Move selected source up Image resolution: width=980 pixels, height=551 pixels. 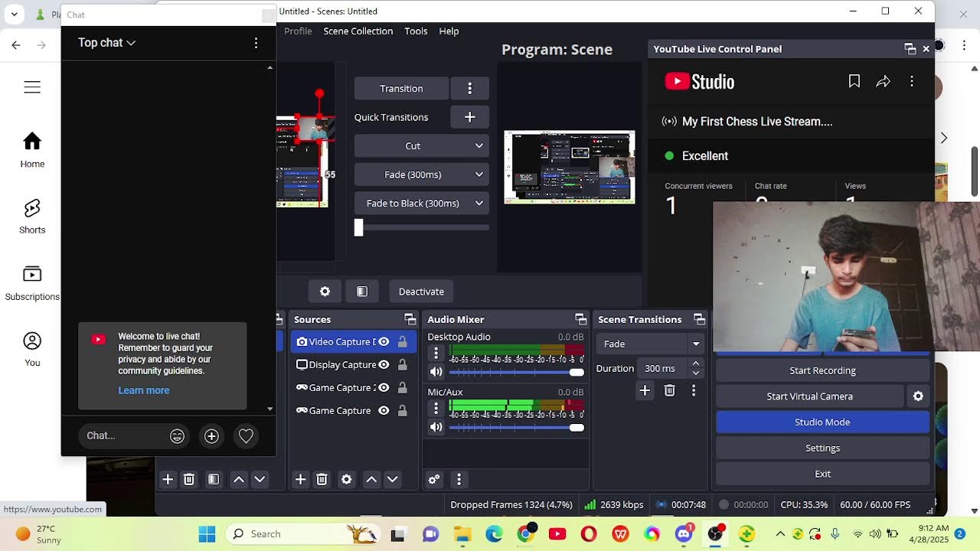pyautogui.click(x=371, y=479)
